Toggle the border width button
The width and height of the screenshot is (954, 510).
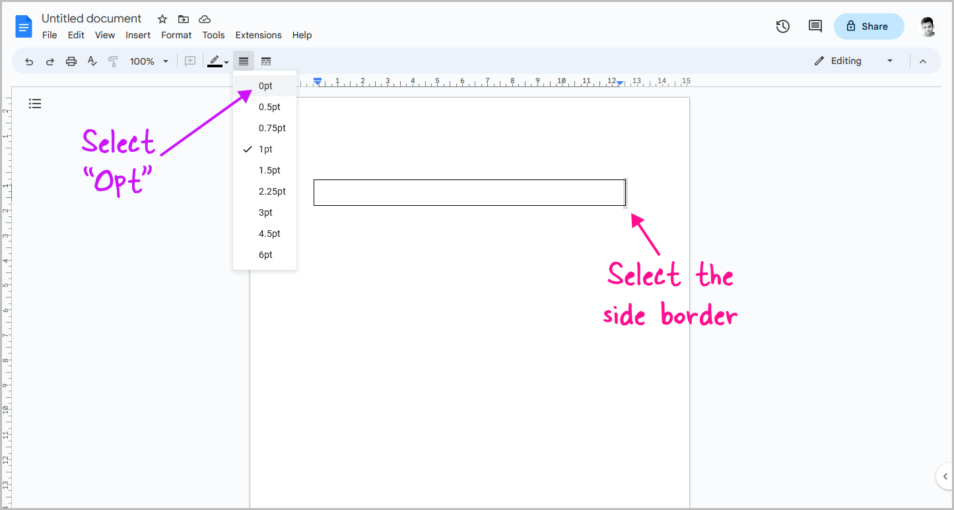243,61
